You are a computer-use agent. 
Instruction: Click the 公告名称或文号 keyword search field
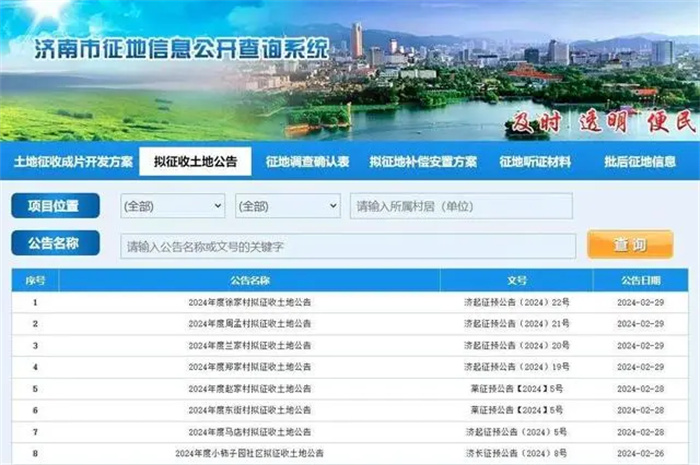click(x=348, y=246)
